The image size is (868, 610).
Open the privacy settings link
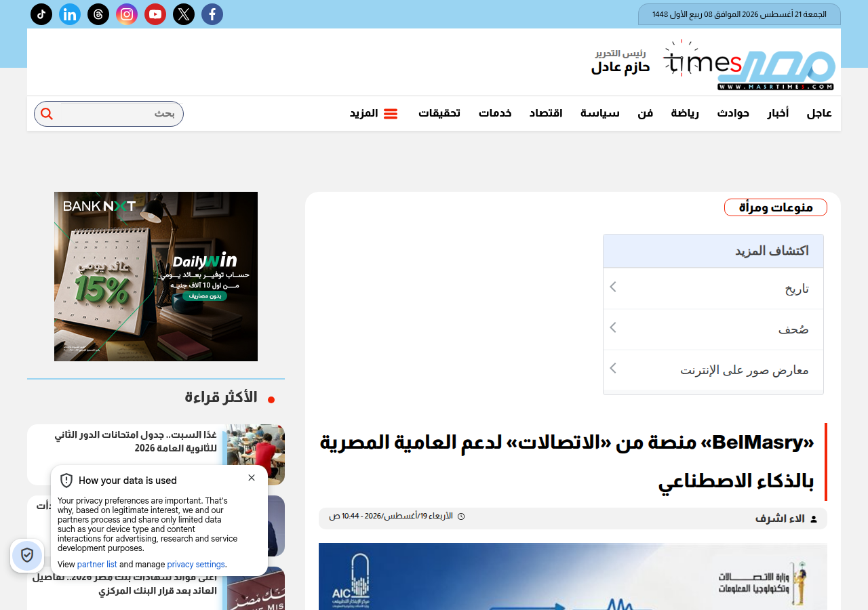196,565
